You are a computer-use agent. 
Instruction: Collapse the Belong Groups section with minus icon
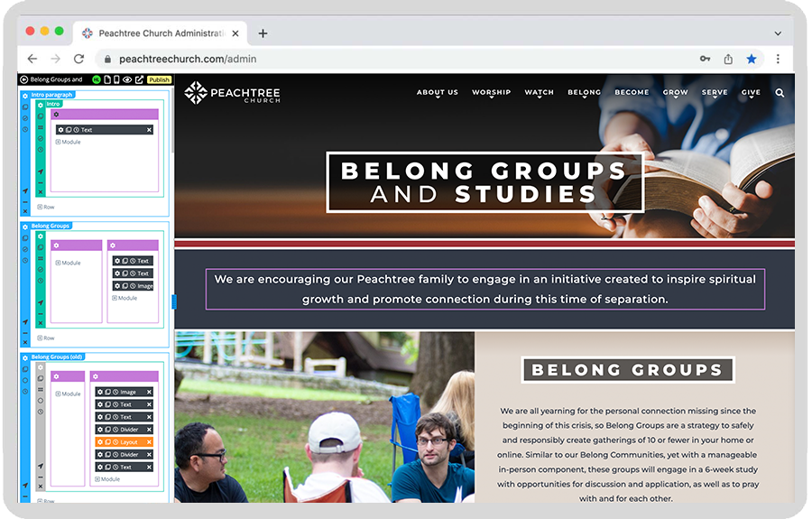[25, 333]
